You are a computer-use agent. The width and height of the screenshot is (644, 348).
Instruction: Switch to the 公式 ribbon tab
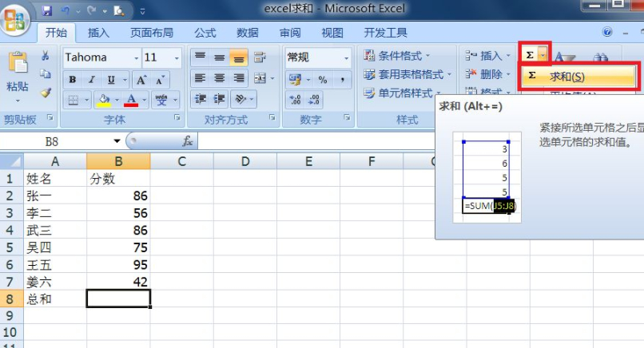pyautogui.click(x=205, y=33)
